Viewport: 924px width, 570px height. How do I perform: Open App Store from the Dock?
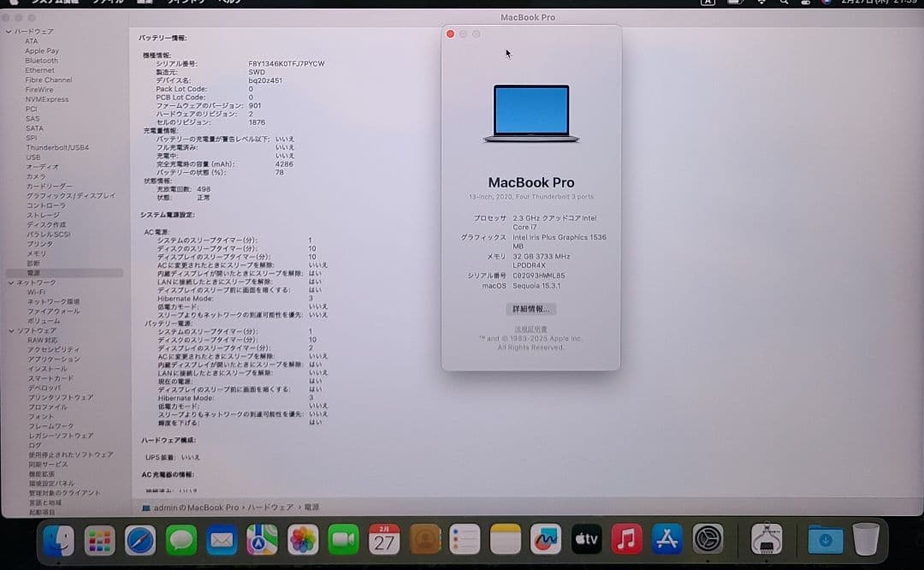[667, 540]
